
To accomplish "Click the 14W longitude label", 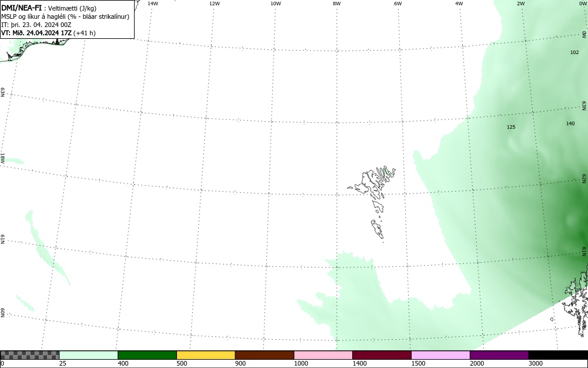I will pyautogui.click(x=153, y=4).
